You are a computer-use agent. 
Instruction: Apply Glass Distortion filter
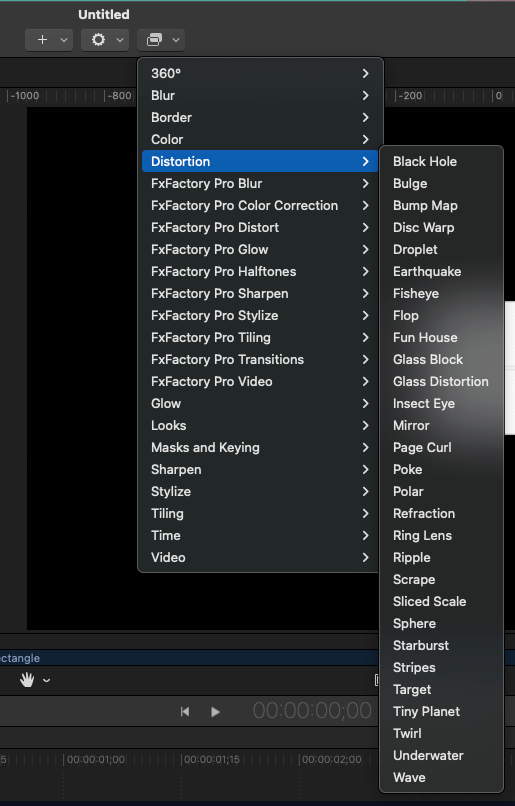[441, 381]
